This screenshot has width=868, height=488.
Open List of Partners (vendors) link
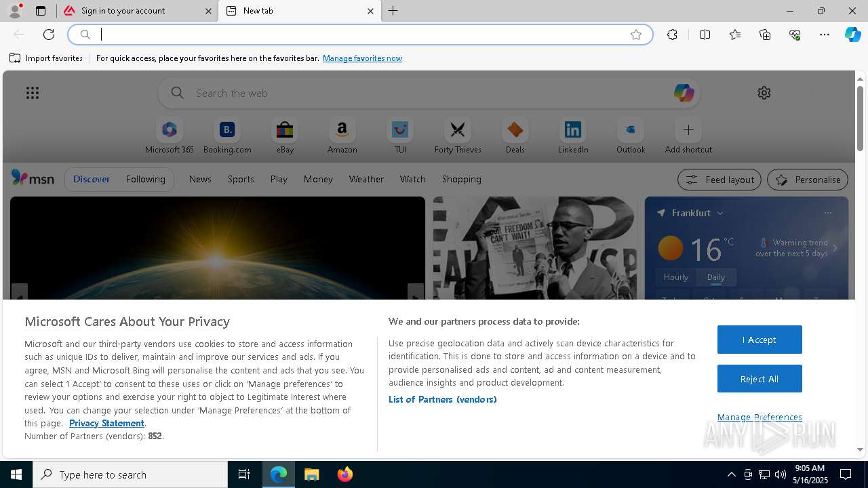click(x=443, y=399)
